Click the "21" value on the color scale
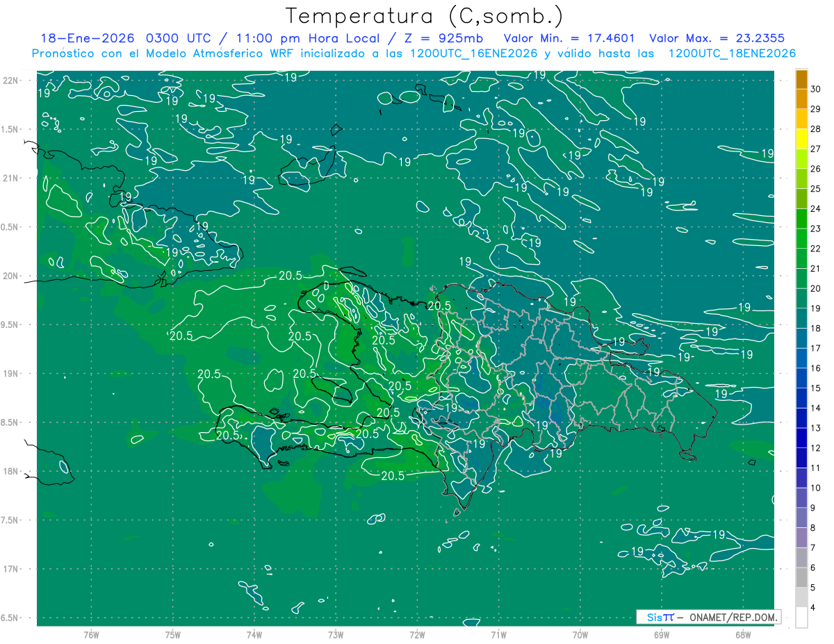The width and height of the screenshot is (834, 644). [x=816, y=268]
